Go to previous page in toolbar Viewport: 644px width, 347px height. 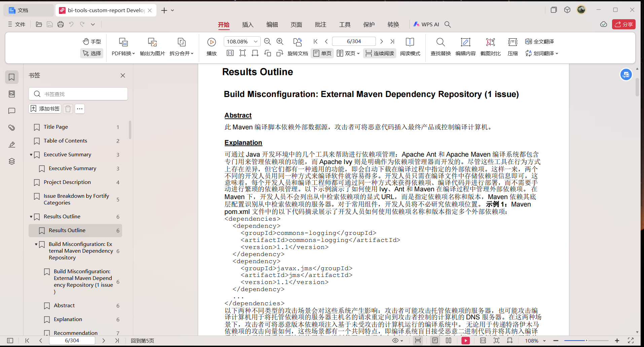coord(326,41)
